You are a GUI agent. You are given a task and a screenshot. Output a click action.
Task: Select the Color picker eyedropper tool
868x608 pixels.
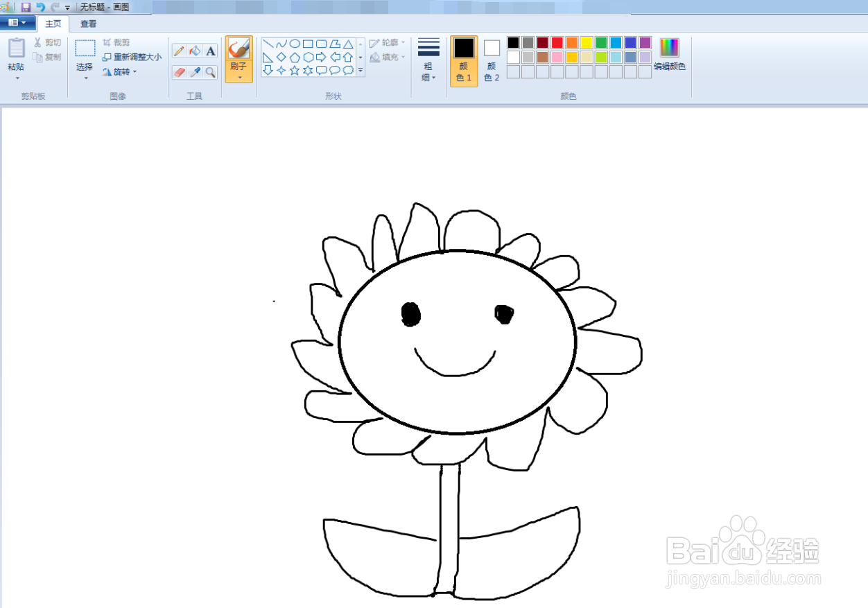coord(195,72)
